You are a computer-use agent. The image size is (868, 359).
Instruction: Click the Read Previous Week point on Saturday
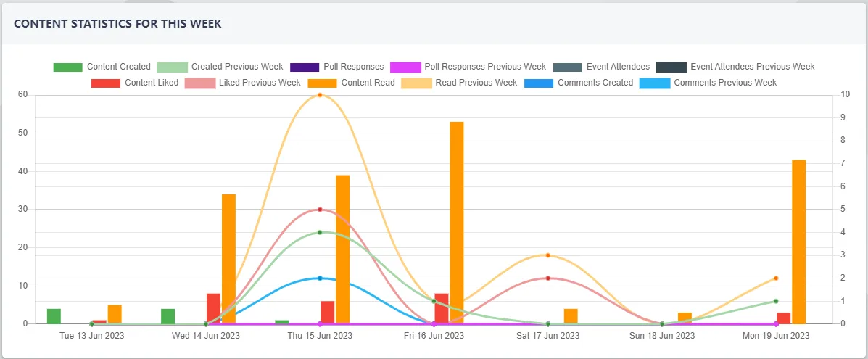point(548,255)
